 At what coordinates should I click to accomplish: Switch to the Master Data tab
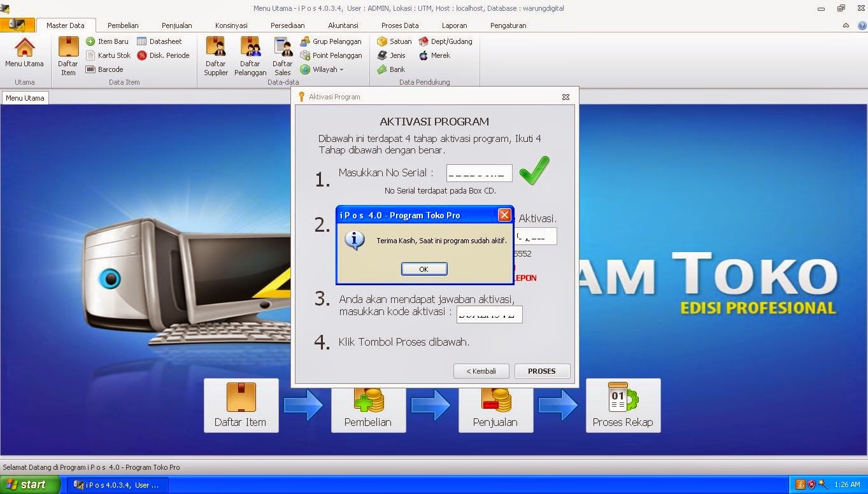pos(66,25)
